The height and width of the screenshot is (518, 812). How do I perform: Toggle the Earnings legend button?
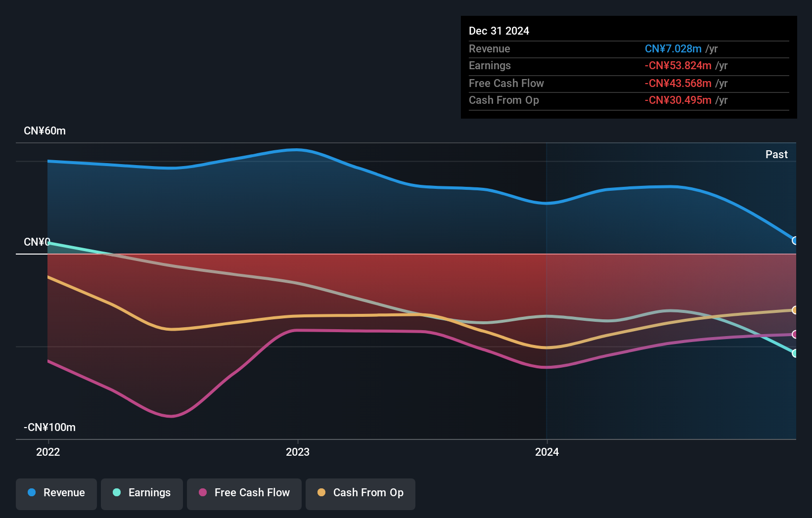[x=142, y=494]
